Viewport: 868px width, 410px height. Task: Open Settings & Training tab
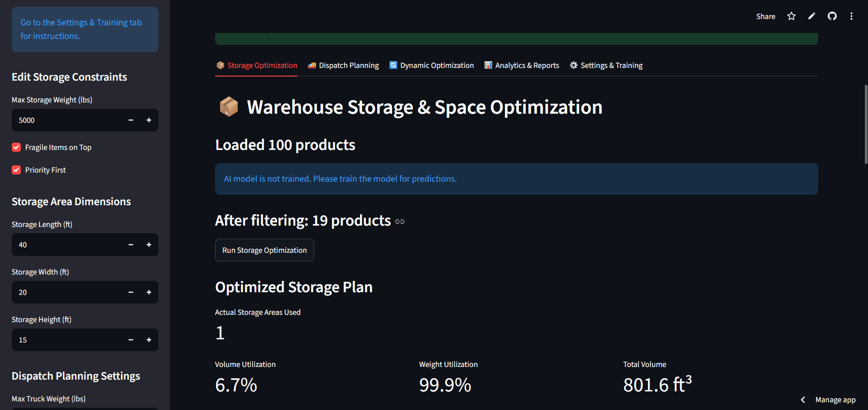606,65
